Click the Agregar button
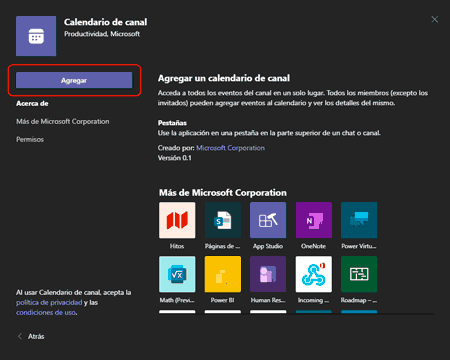This screenshot has height=360, width=450. [74, 80]
